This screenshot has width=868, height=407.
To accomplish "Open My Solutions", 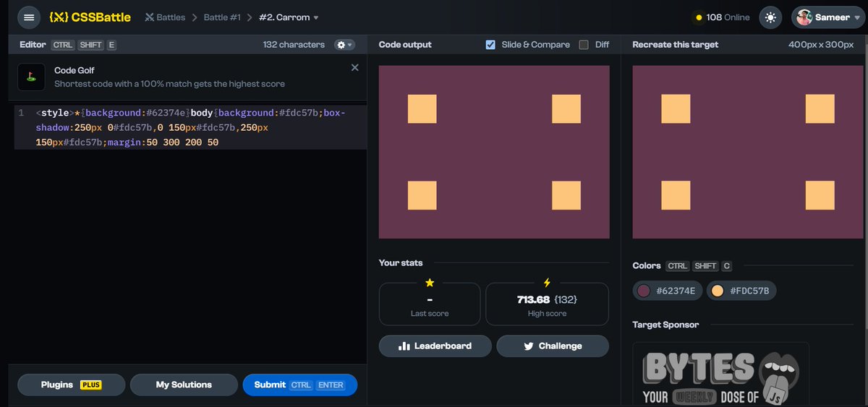I will click(x=184, y=385).
